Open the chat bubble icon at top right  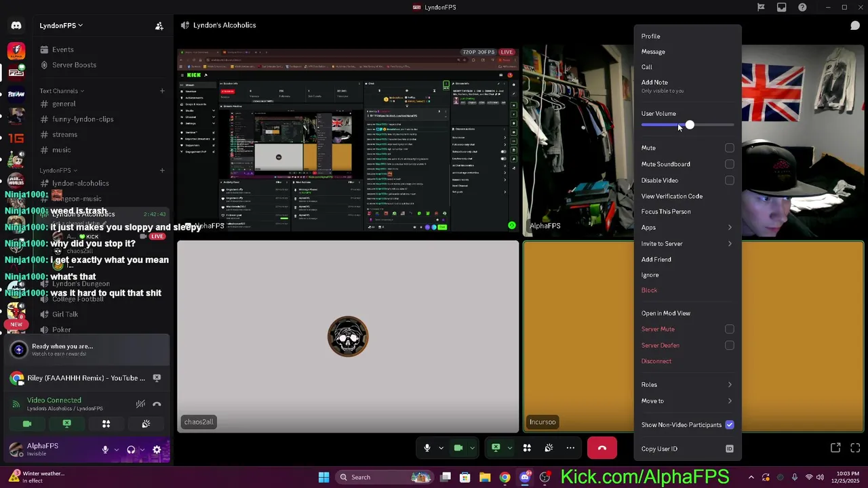tap(855, 26)
